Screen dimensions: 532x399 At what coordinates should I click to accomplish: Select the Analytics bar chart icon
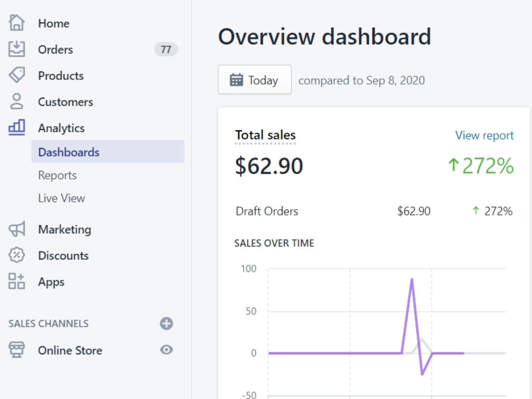(x=16, y=127)
